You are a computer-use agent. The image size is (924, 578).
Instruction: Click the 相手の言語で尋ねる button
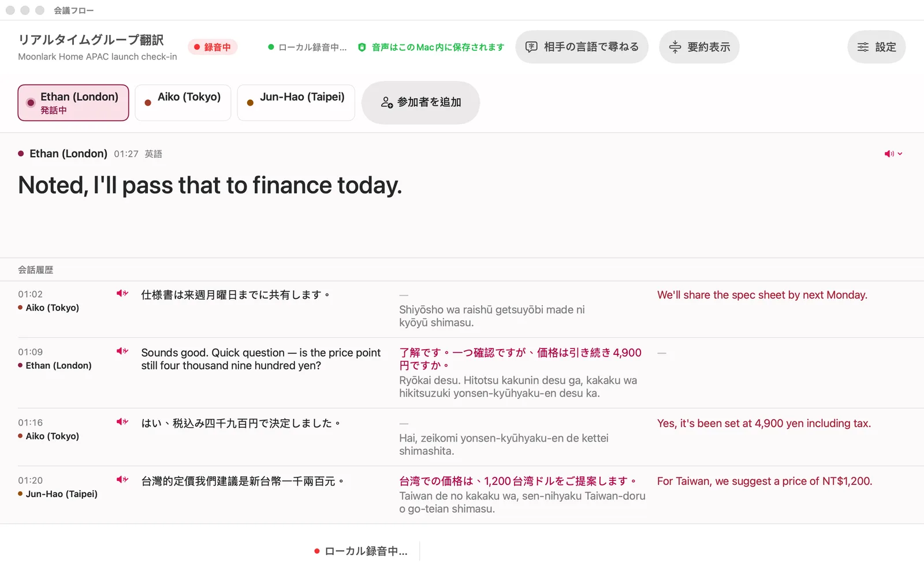[582, 47]
